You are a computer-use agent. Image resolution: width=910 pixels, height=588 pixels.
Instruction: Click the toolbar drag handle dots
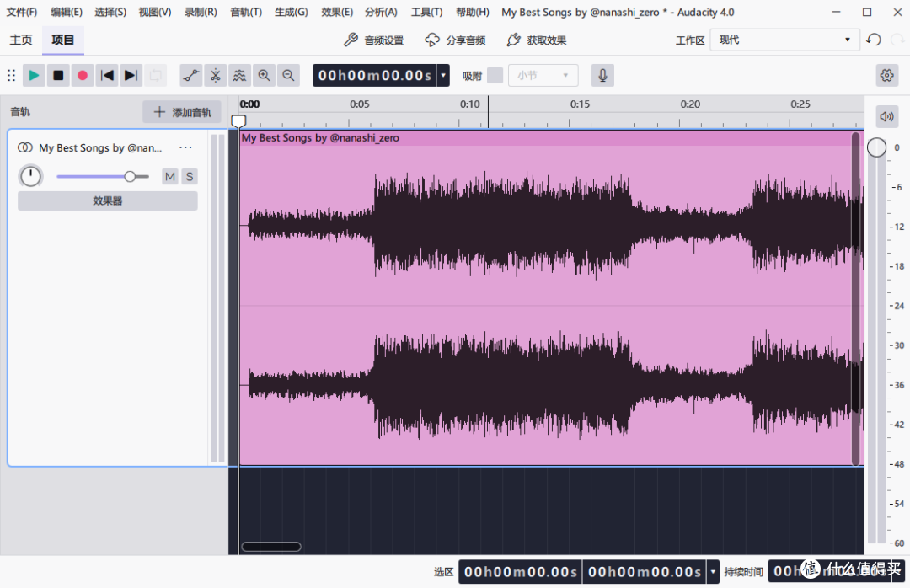pos(11,76)
